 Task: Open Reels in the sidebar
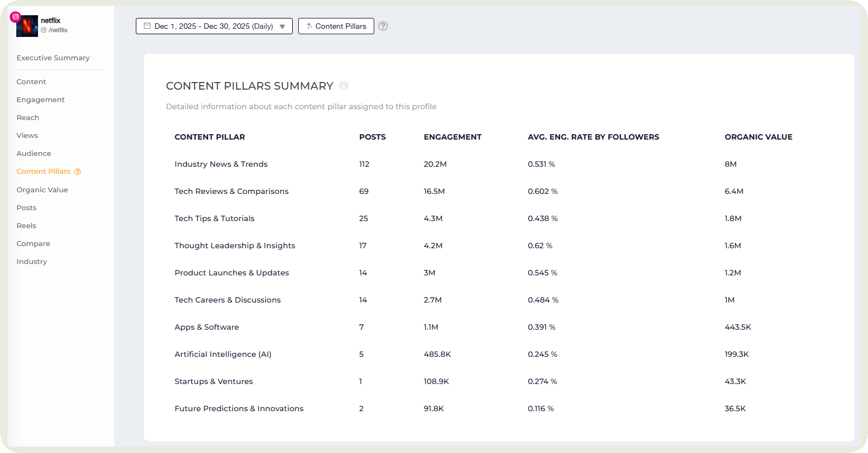tap(26, 226)
